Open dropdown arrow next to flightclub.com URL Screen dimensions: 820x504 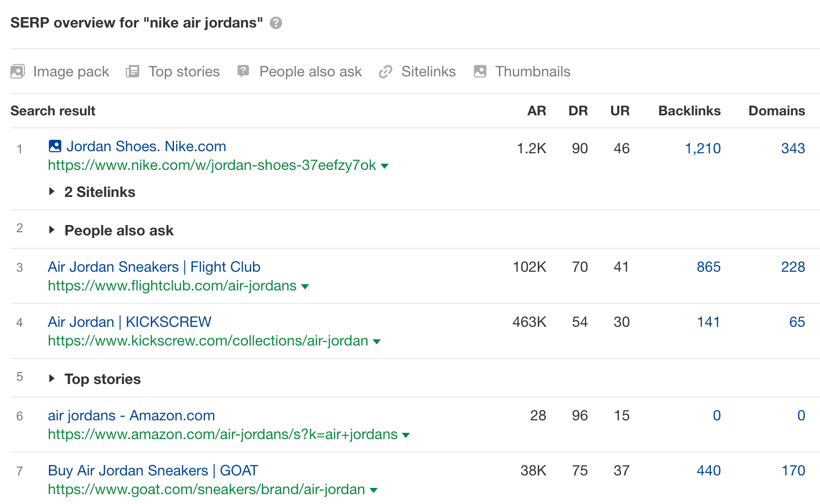(305, 287)
